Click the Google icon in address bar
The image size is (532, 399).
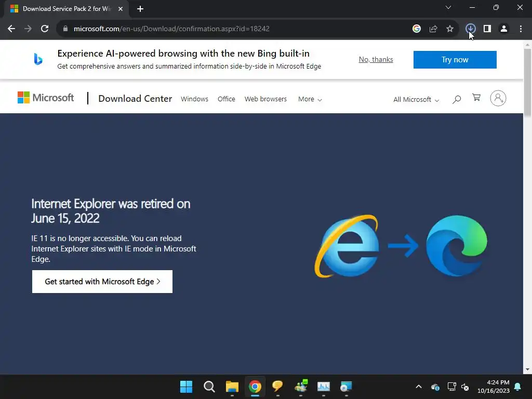(416, 29)
